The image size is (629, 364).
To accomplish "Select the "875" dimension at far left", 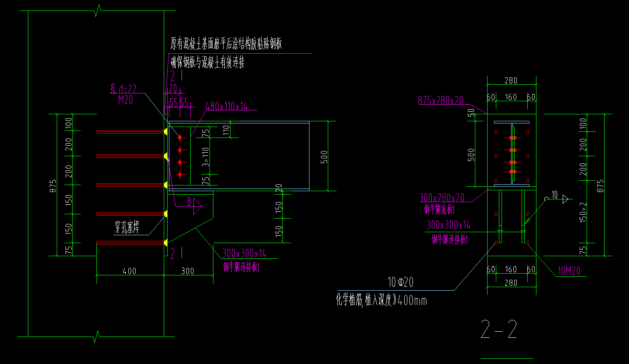I will (53, 185).
